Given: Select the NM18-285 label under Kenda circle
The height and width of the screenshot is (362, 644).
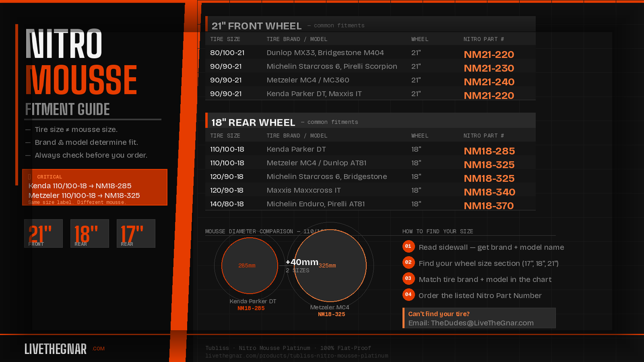Looking at the screenshot, I should coord(251,308).
